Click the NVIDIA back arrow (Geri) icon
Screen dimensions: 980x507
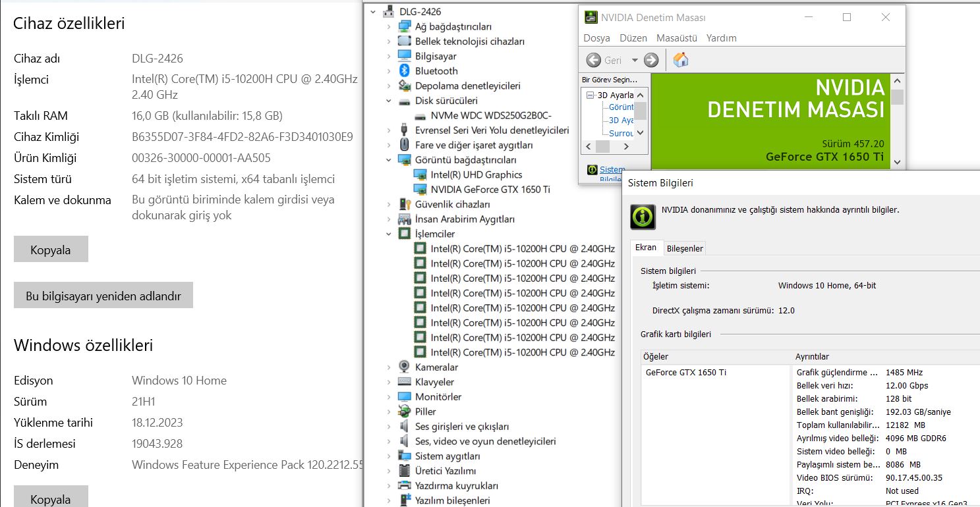593,60
